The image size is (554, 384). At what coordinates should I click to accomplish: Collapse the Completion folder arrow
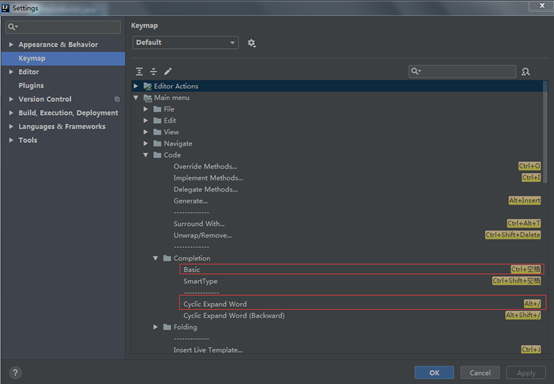155,258
